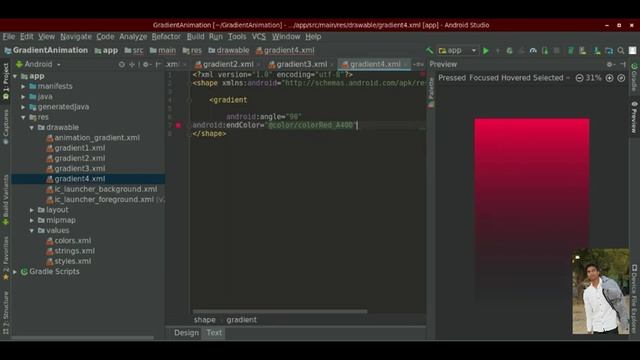640x360 pixels.
Task: Expand the generatedJava folder
Action: point(23,107)
